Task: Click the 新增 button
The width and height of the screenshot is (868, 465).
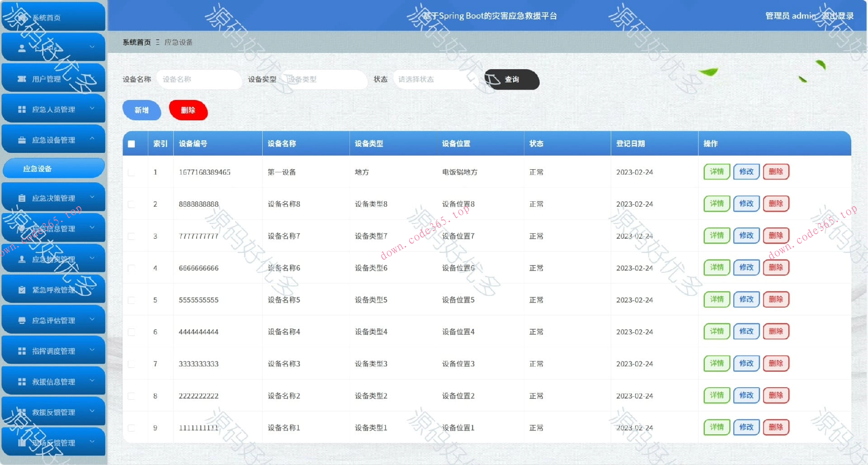Action: point(142,110)
